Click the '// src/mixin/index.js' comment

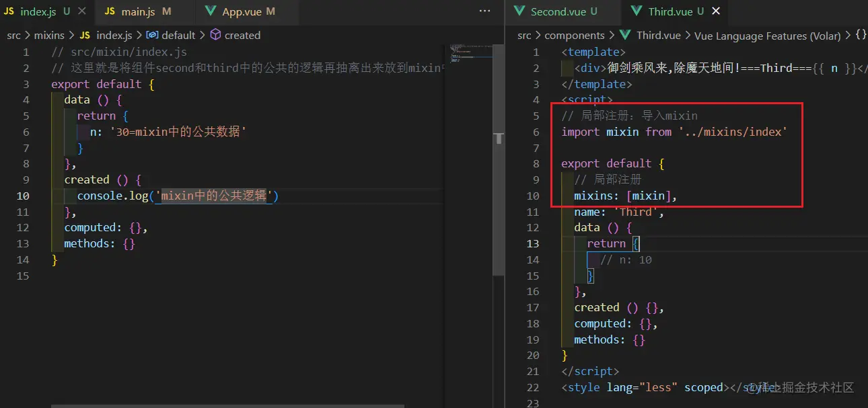tap(119, 52)
